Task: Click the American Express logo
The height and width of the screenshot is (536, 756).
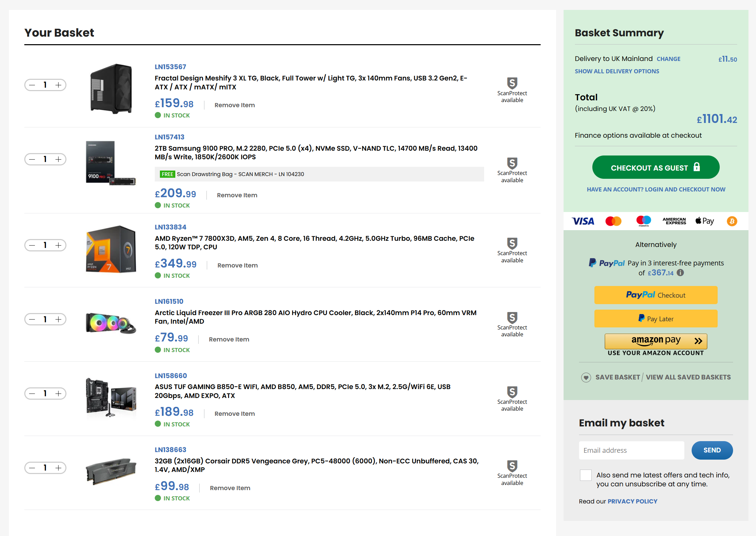Action: (674, 221)
